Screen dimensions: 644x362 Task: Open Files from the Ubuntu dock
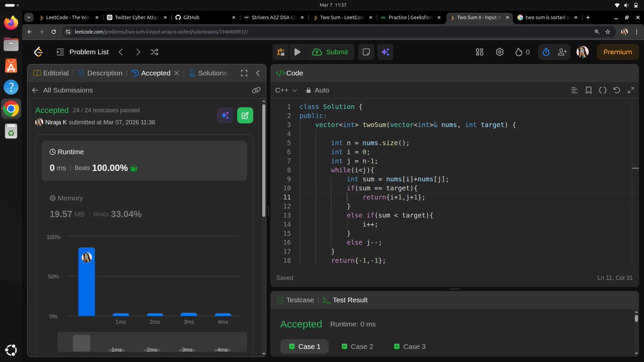pos(11,44)
